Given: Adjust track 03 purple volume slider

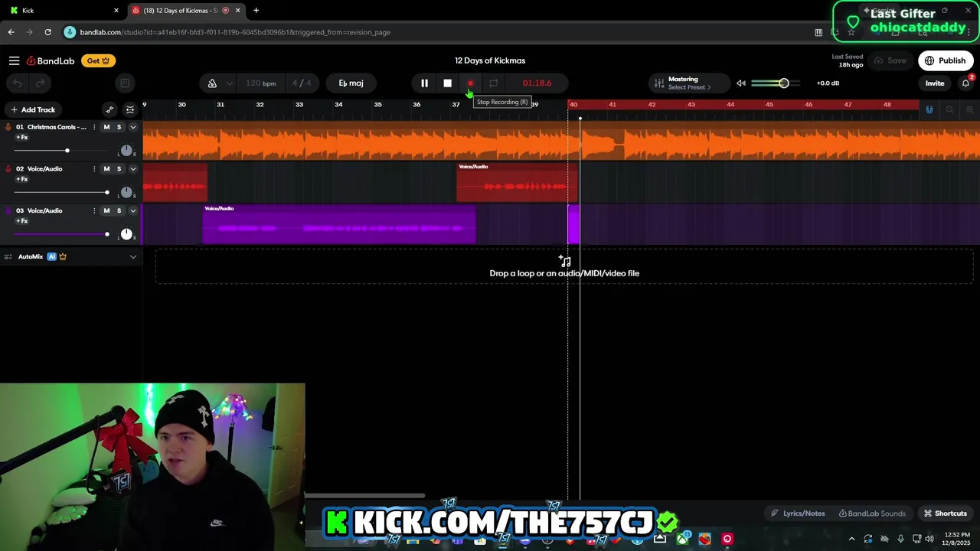Looking at the screenshot, I should click(61, 234).
